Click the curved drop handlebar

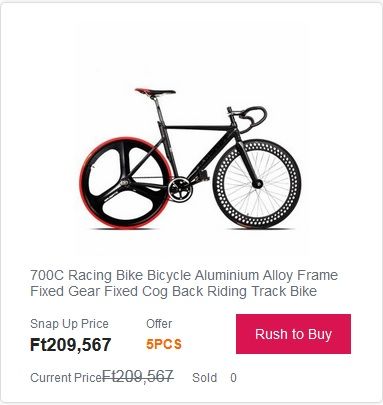pos(248,118)
